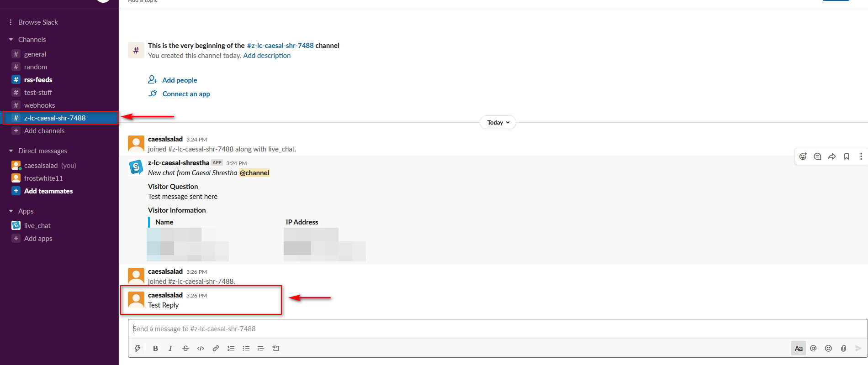Screen dimensions: 868x365
Task: Click live_chat app icon in sidebar
Action: [x=16, y=225]
